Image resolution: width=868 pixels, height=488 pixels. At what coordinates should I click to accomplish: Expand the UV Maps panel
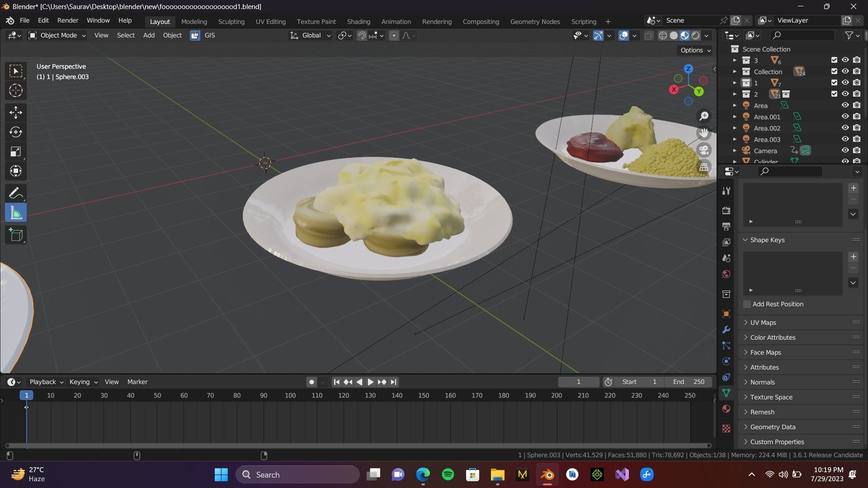pos(763,323)
